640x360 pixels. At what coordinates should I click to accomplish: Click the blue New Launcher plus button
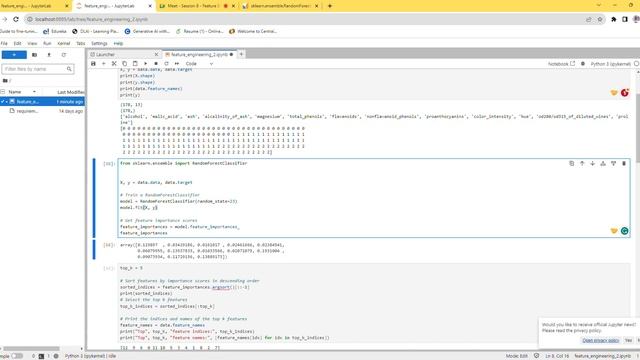tap(14, 55)
